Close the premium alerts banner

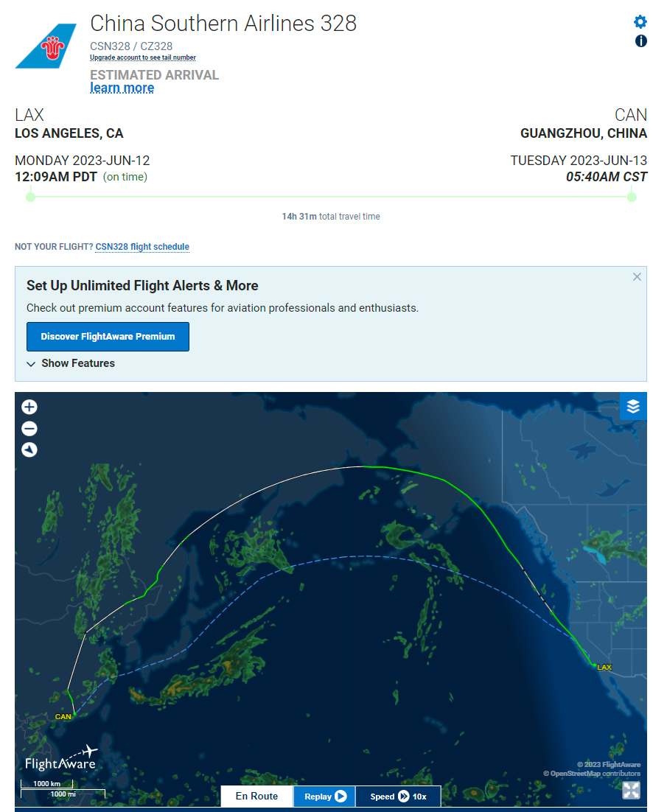(x=637, y=277)
